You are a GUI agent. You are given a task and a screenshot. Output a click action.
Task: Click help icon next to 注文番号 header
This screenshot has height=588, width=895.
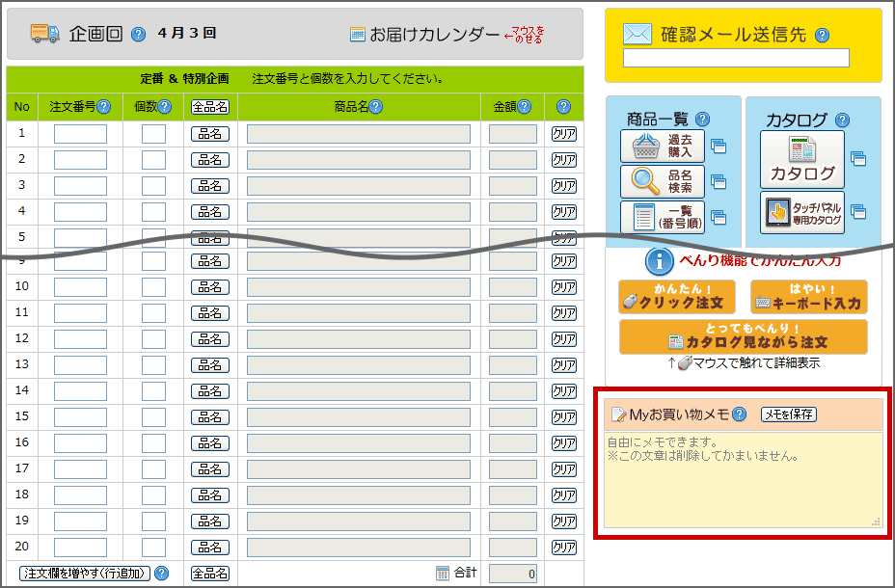104,107
